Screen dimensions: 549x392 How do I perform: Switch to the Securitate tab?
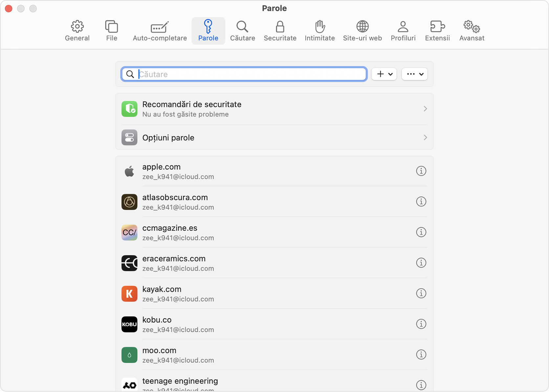(280, 31)
